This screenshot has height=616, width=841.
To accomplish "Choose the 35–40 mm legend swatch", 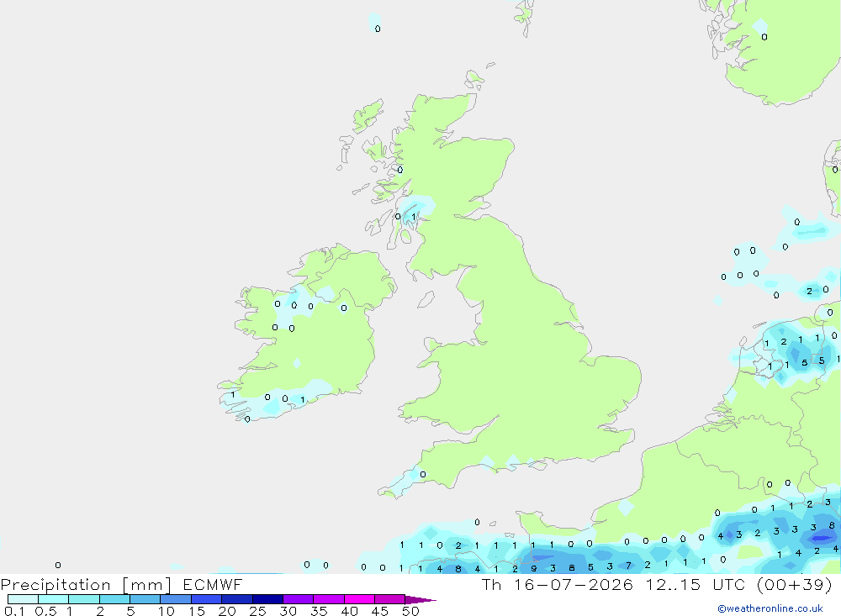I will (x=329, y=599).
